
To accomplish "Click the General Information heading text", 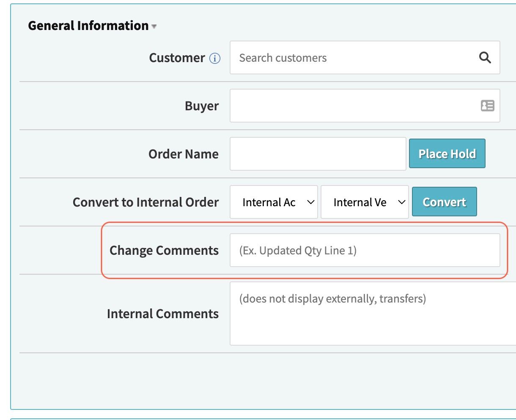I will point(88,26).
